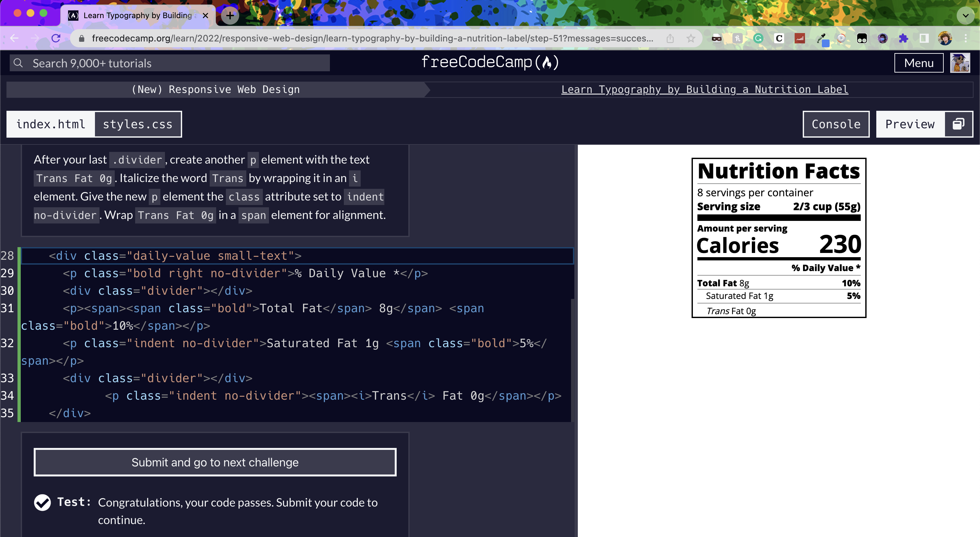Open the Grammarly extension icon

click(758, 39)
